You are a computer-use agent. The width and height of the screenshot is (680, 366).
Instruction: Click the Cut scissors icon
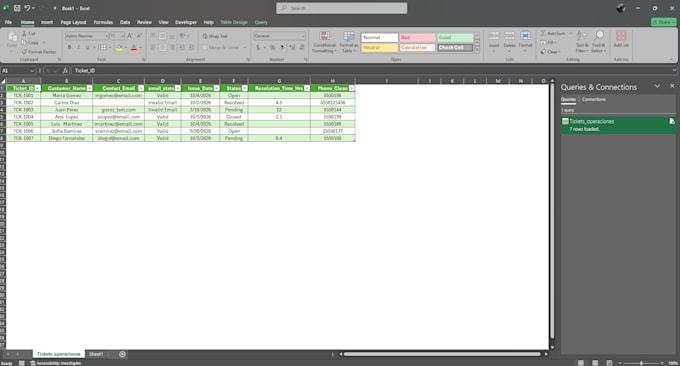point(24,33)
